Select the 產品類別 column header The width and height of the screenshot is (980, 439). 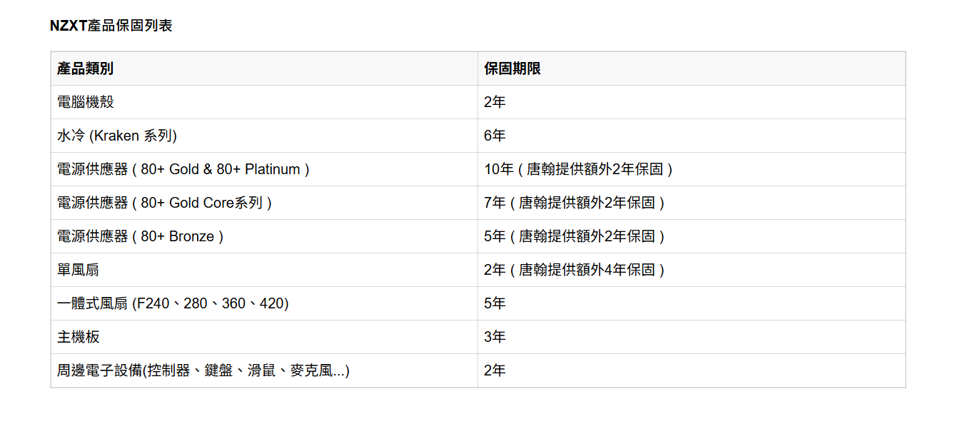[86, 69]
